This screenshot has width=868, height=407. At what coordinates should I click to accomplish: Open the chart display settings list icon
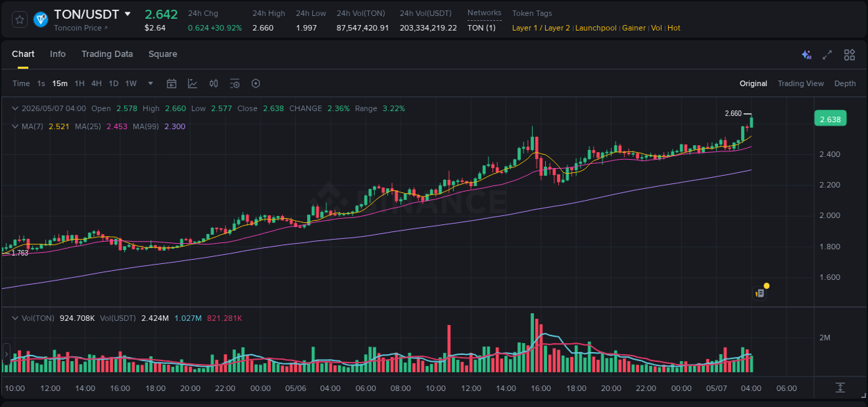(x=235, y=83)
